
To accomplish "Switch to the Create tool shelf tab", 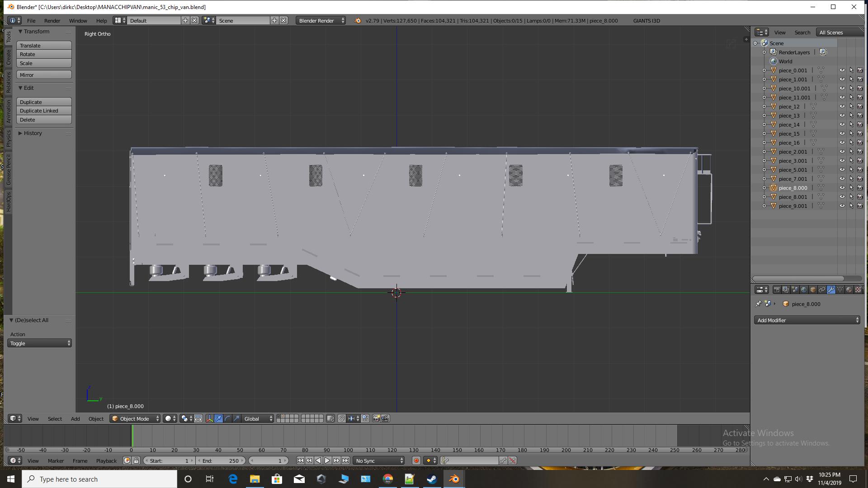I will (8, 57).
